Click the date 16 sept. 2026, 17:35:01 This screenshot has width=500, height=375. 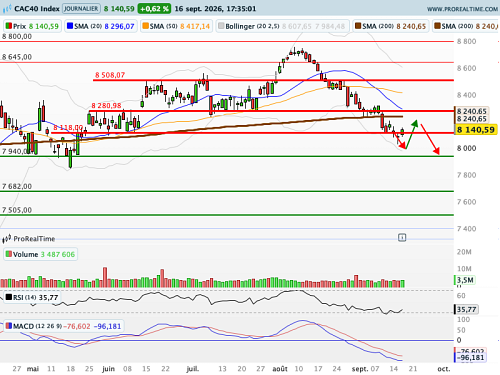pyautogui.click(x=215, y=9)
